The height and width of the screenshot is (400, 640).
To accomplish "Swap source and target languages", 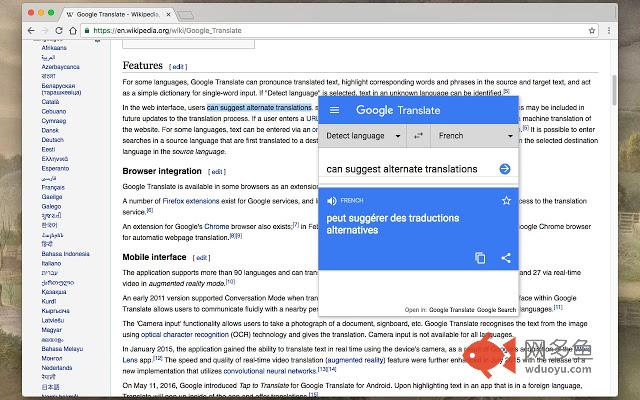I will point(418,136).
